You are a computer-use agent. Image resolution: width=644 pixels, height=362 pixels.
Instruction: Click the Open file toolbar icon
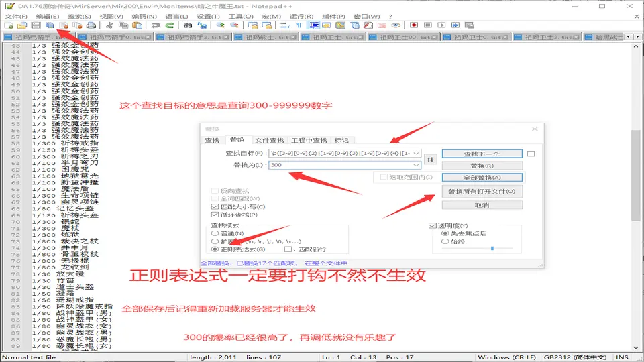tap(22, 25)
